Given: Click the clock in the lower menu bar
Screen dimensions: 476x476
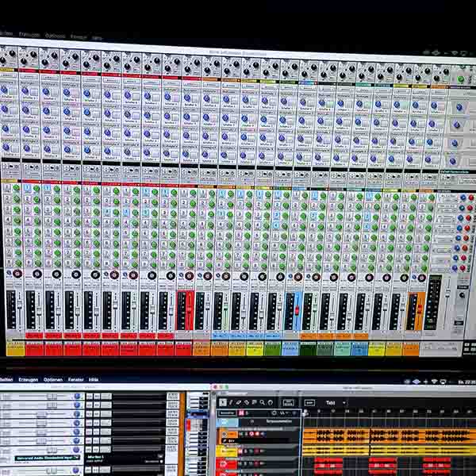Looking at the screenshot, I should click(x=467, y=382).
